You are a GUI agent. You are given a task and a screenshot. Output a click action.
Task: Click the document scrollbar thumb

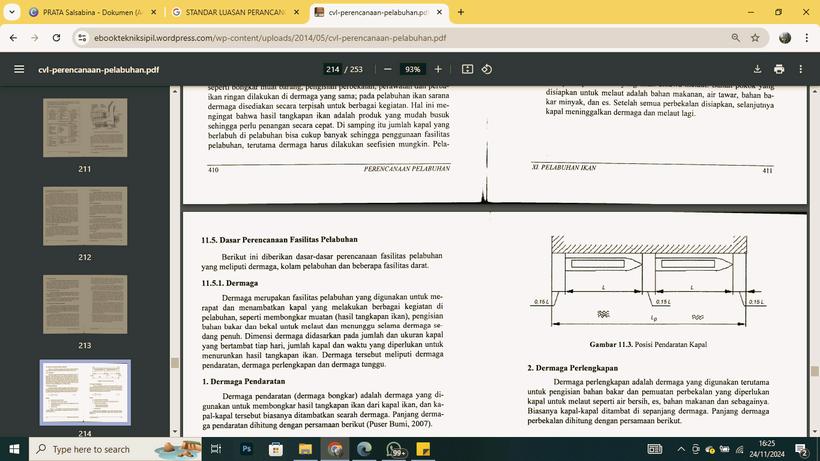814,371
